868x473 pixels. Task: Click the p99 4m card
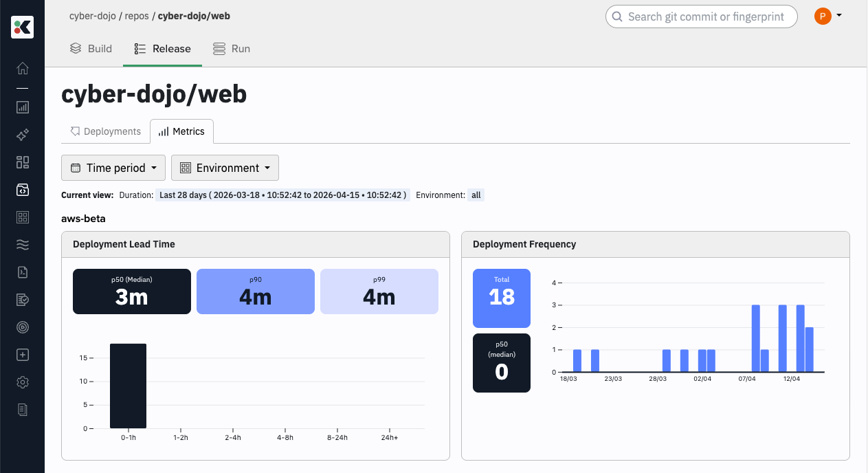point(379,291)
